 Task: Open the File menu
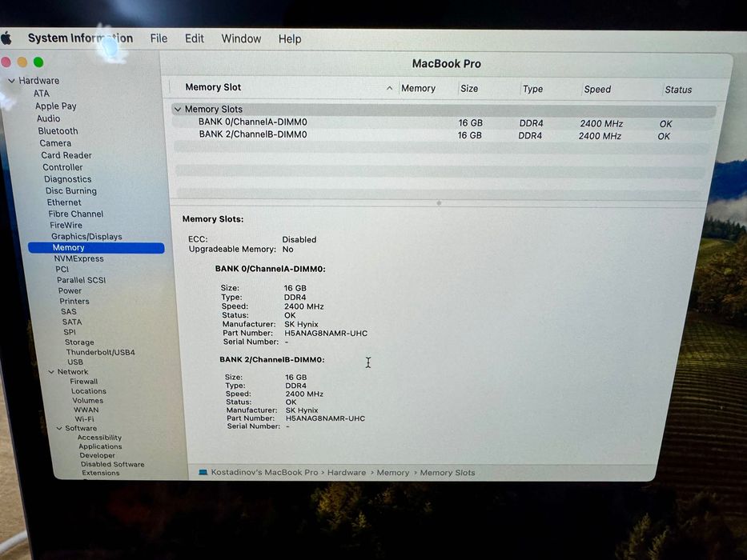click(x=159, y=38)
